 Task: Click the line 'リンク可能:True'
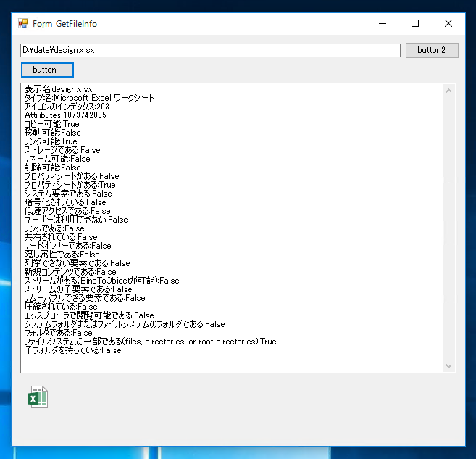coord(51,141)
